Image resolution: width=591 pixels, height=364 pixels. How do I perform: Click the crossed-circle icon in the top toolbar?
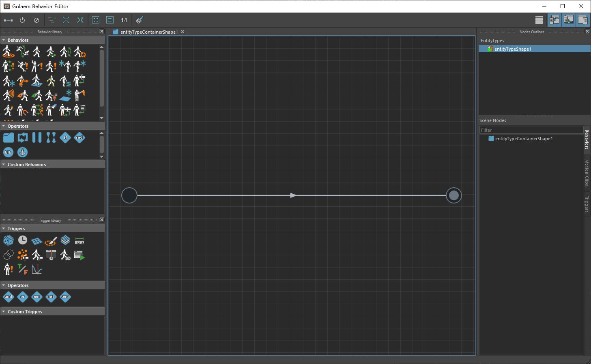[x=37, y=20]
